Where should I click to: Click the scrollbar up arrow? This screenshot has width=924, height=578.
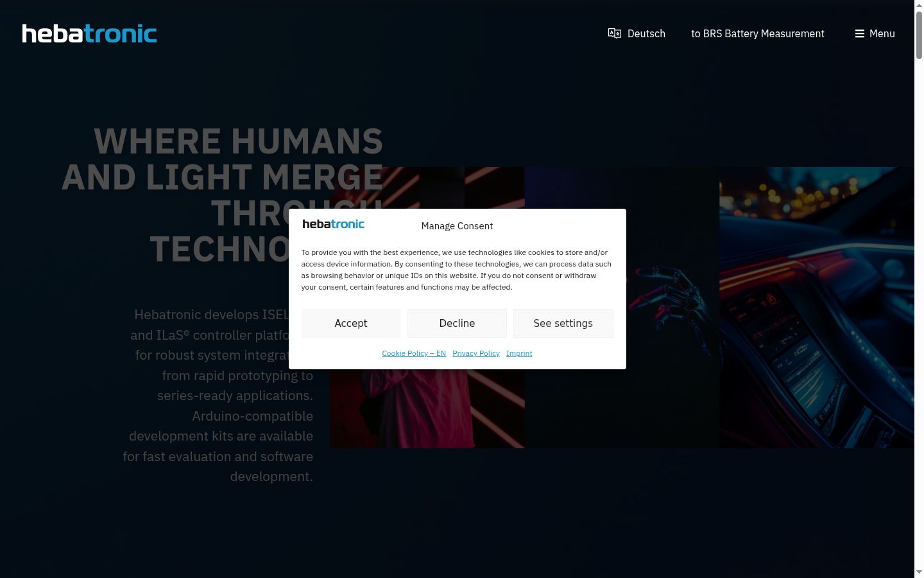919,5
